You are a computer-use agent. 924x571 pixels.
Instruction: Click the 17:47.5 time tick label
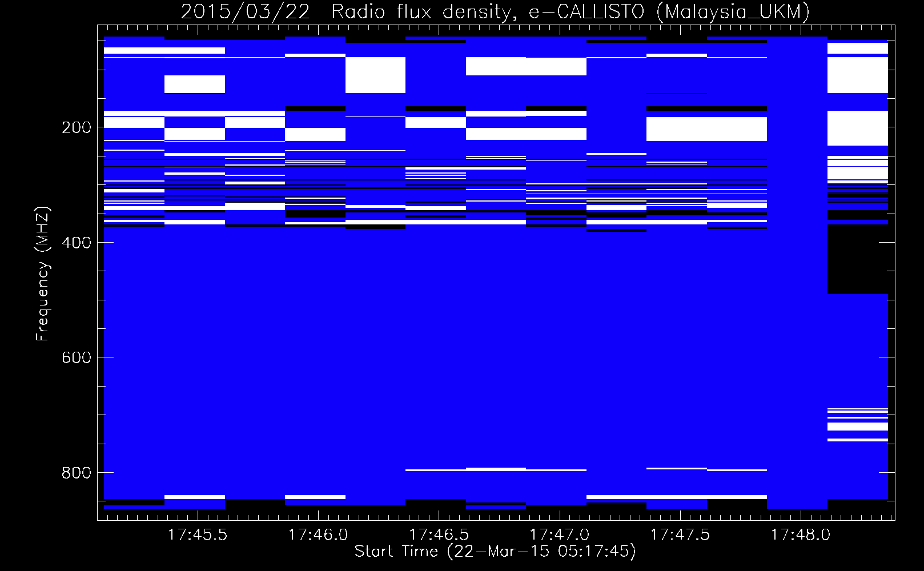[680, 534]
